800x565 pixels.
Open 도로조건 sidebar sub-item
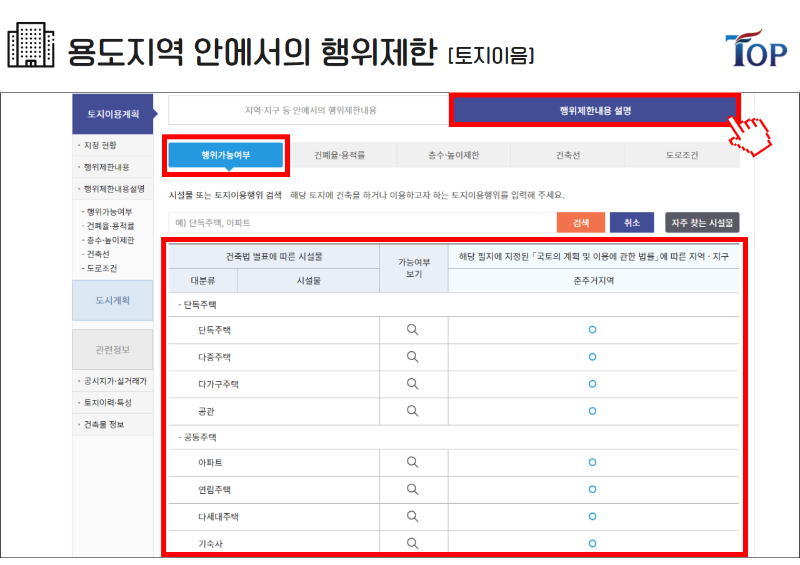point(102,268)
